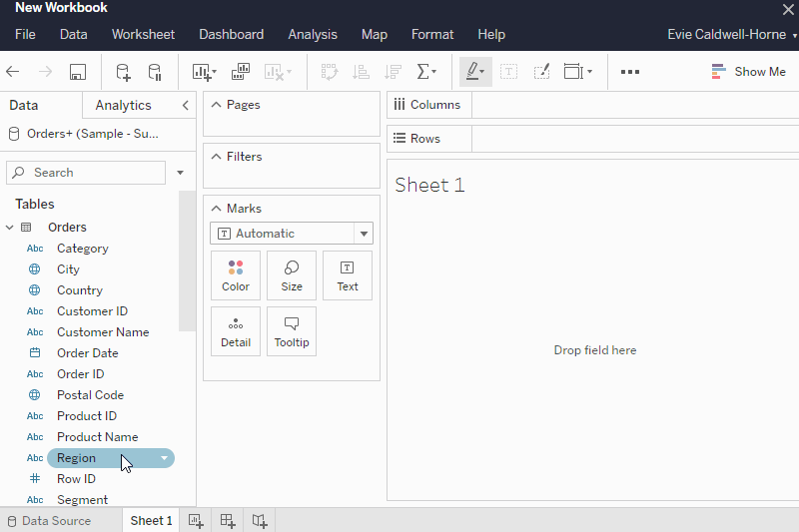Open the Region field dropdown arrow
The image size is (799, 532).
pos(164,458)
